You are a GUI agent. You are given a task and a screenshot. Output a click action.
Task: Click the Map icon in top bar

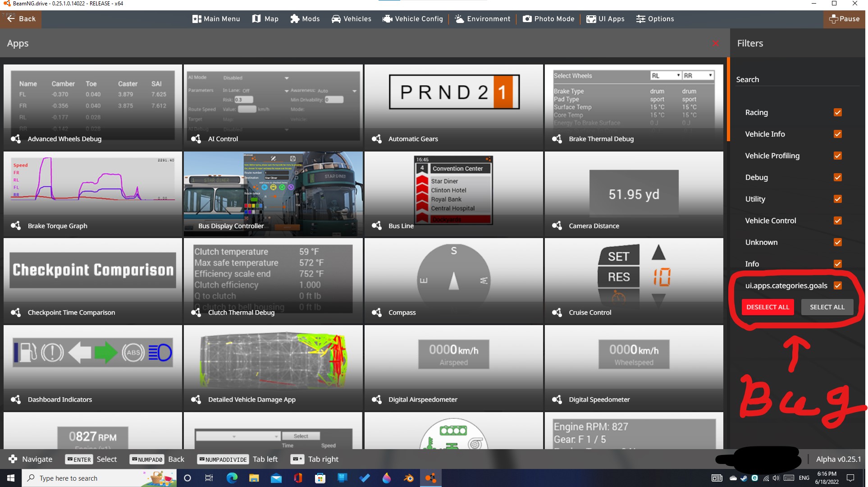point(256,19)
